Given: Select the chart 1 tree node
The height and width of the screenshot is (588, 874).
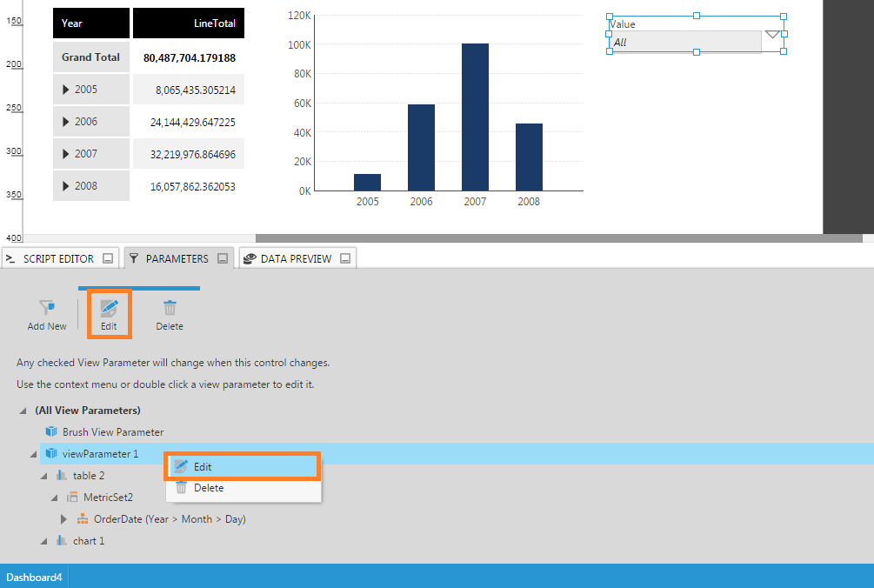Looking at the screenshot, I should tap(88, 541).
